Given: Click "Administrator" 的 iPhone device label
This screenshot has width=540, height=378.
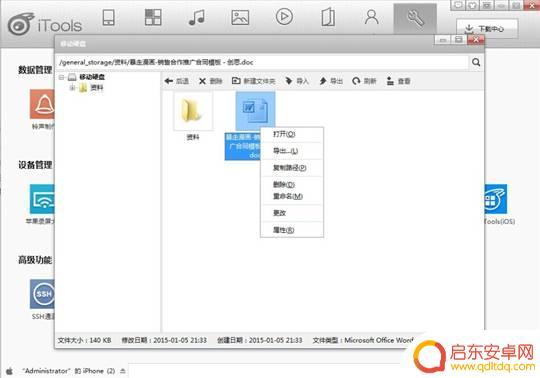Looking at the screenshot, I should tap(69, 371).
